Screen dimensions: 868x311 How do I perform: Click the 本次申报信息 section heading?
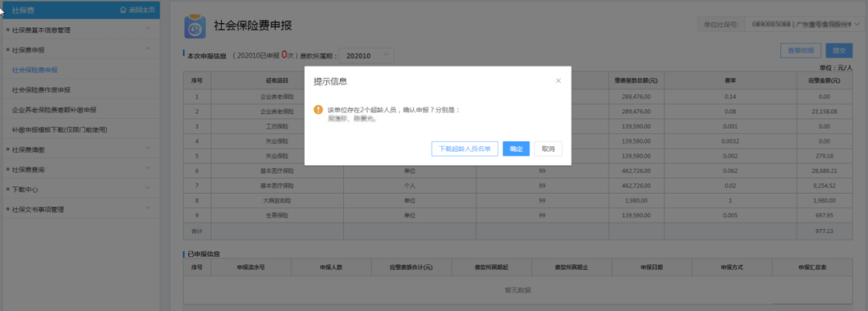click(207, 56)
